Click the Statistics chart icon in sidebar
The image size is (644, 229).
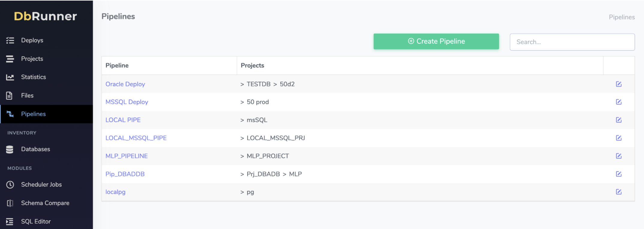pos(10,77)
